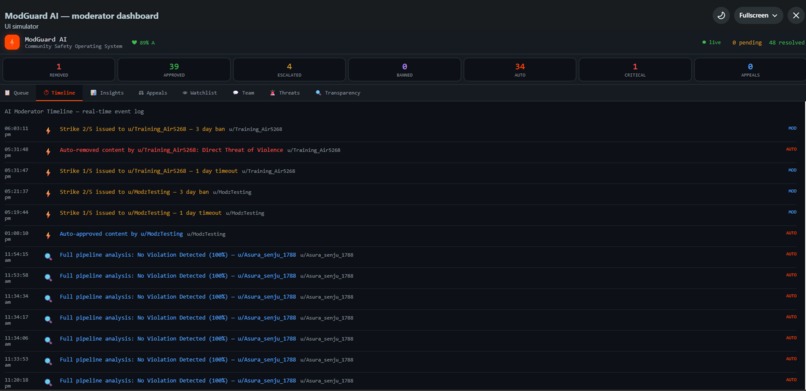Image resolution: width=806 pixels, height=391 pixels.
Task: Click the 48 resolved counter
Action: coord(786,43)
